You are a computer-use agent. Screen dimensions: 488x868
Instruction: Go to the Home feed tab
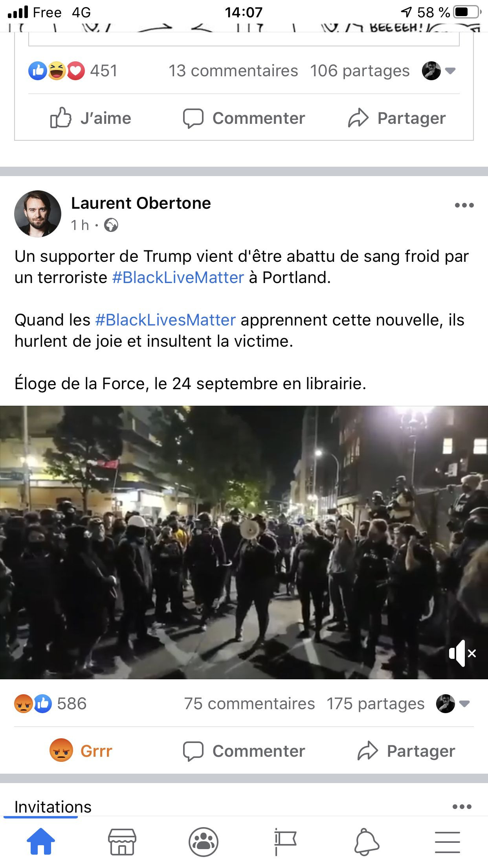(x=41, y=841)
